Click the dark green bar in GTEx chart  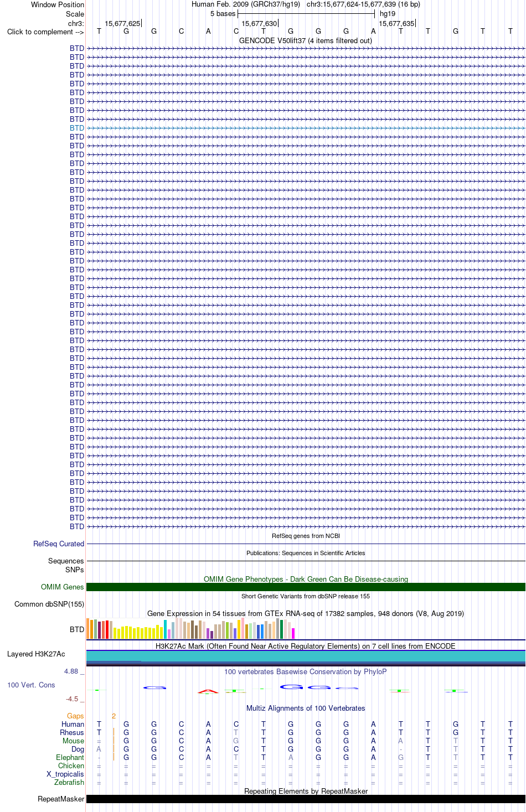pyautogui.click(x=282, y=629)
